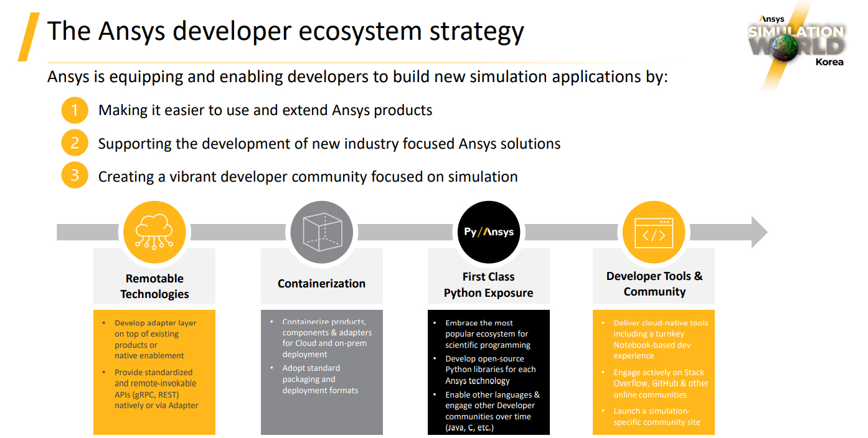Click "Supporting the development of new industry focused" line
This screenshot has height=438, width=868.
pos(329,144)
